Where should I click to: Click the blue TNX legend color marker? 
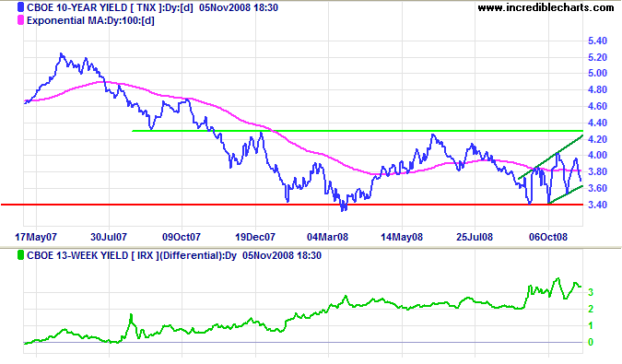[x=20, y=7]
